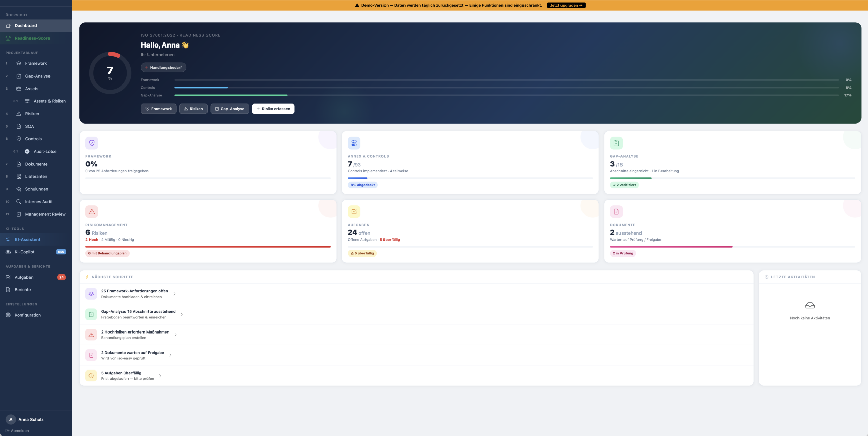
Task: Expand the 25 Framework-Anforderungen offen item
Action: pos(174,293)
